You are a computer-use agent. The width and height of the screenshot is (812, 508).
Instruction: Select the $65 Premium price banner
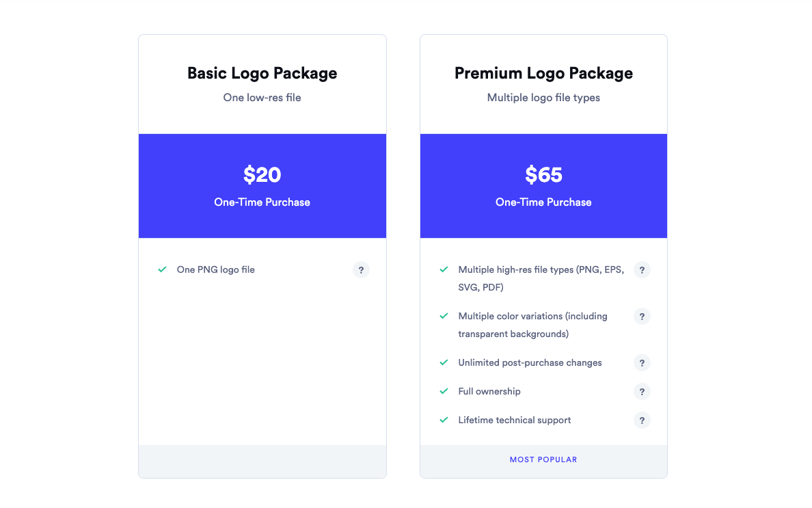pos(544,186)
